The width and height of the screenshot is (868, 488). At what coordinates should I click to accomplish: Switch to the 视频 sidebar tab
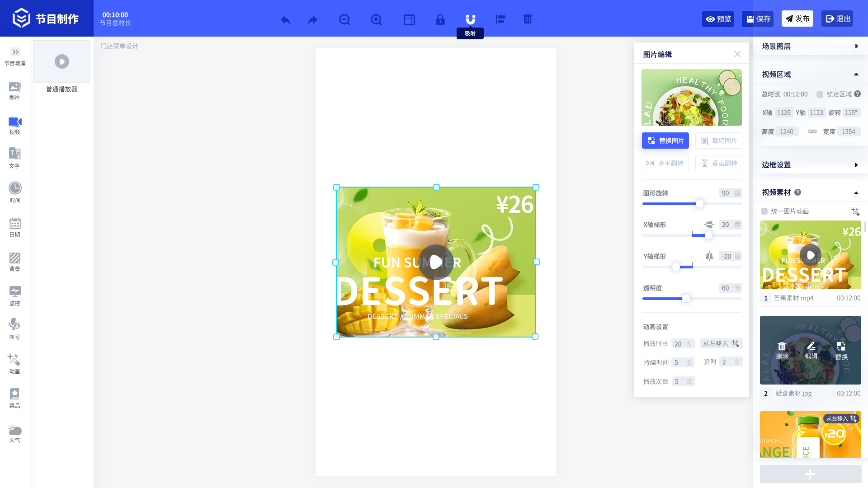(x=14, y=125)
